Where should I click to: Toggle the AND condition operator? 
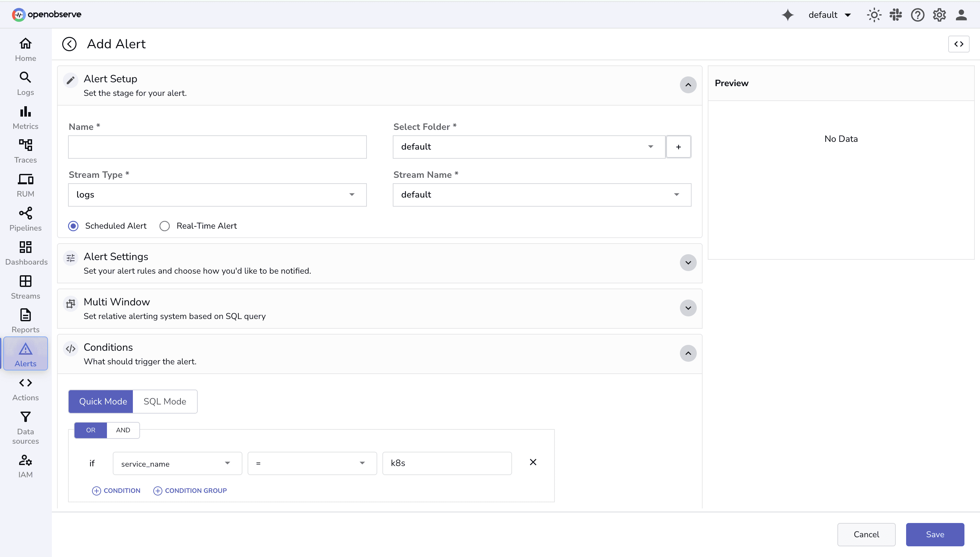coord(122,430)
